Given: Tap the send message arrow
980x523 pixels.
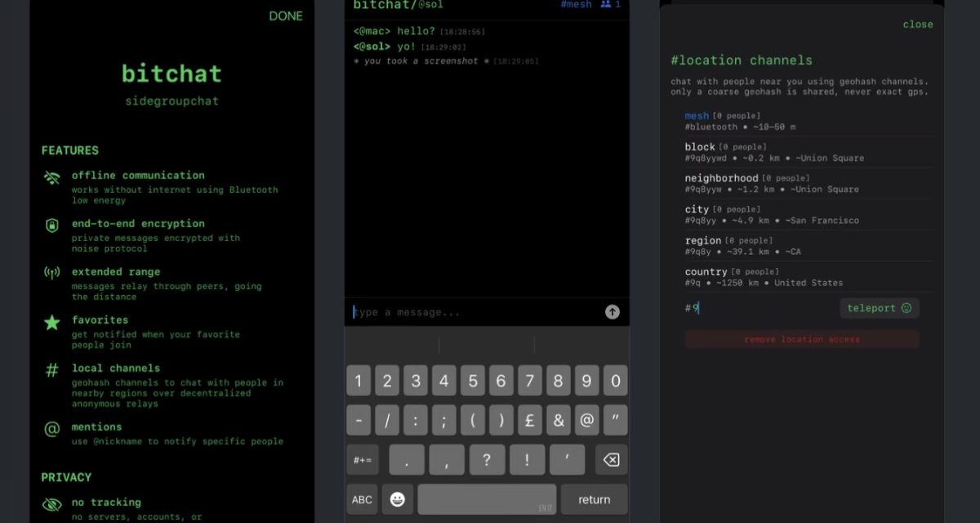Looking at the screenshot, I should coord(612,311).
